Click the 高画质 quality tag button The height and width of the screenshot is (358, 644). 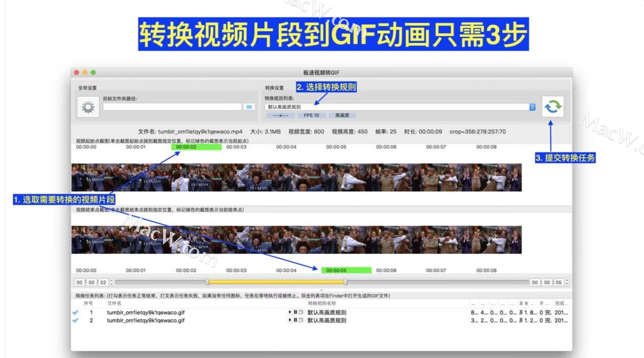[x=342, y=115]
